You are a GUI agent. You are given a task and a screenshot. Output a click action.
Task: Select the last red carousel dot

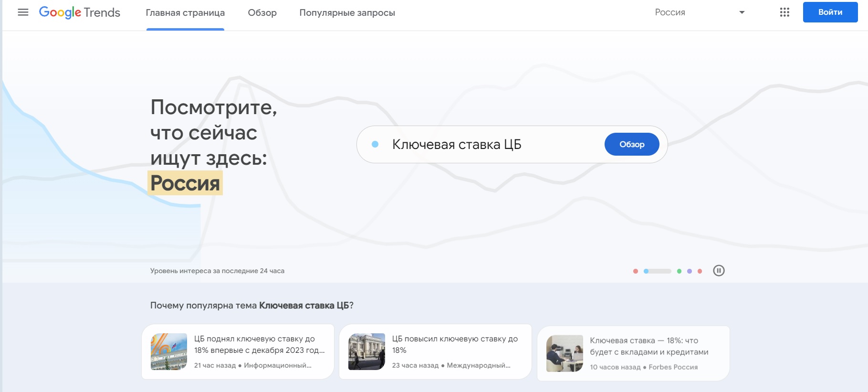click(700, 271)
